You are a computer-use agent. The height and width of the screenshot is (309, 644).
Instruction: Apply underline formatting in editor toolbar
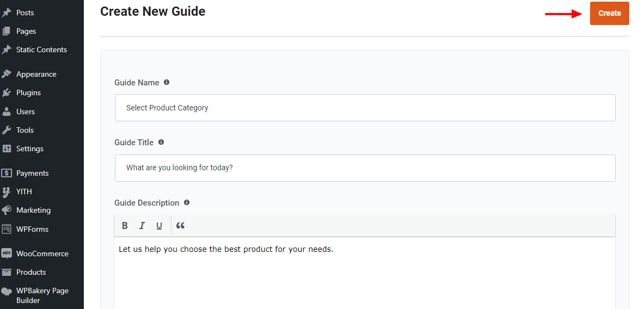coord(159,226)
